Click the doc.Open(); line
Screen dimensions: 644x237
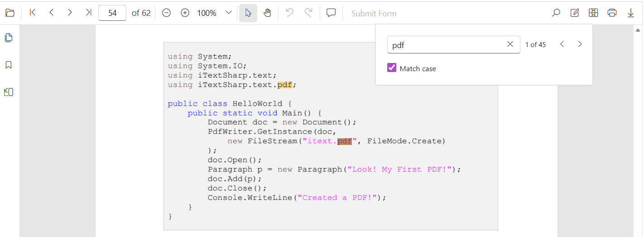[235, 160]
